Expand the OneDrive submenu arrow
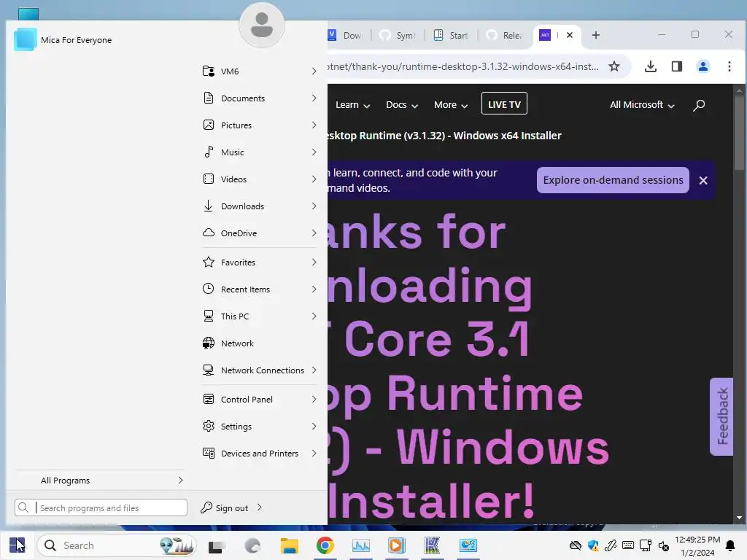The width and height of the screenshot is (747, 560). tap(314, 233)
